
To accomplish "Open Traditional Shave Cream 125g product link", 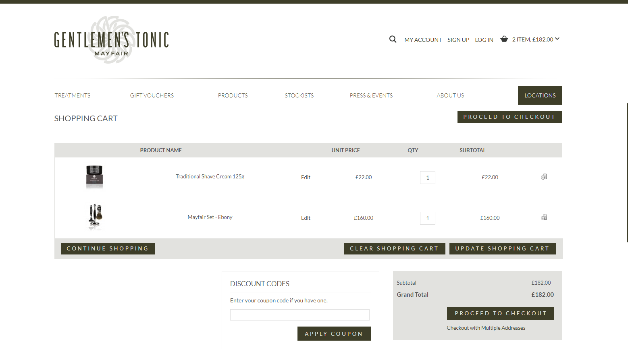I will (x=210, y=176).
